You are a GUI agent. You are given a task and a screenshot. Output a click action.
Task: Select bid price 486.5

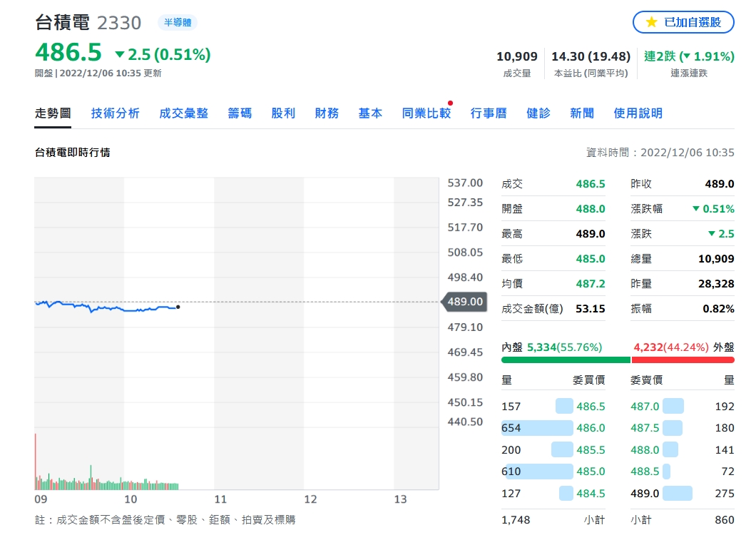[x=591, y=407]
